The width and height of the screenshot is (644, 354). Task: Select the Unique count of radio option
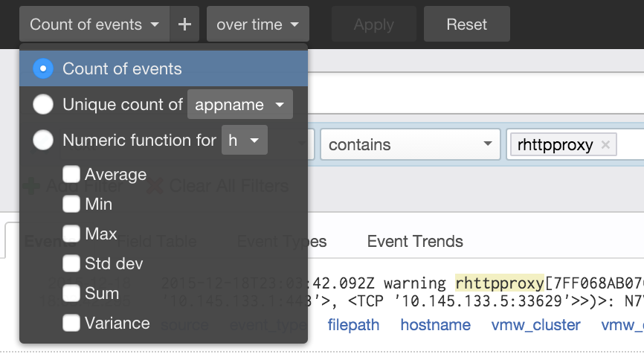point(43,105)
